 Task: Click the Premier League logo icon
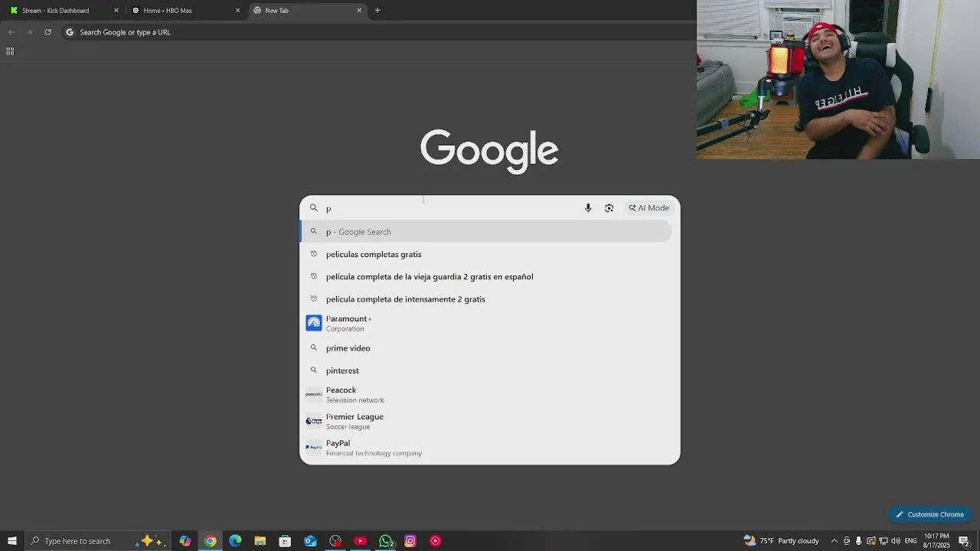[x=314, y=421]
